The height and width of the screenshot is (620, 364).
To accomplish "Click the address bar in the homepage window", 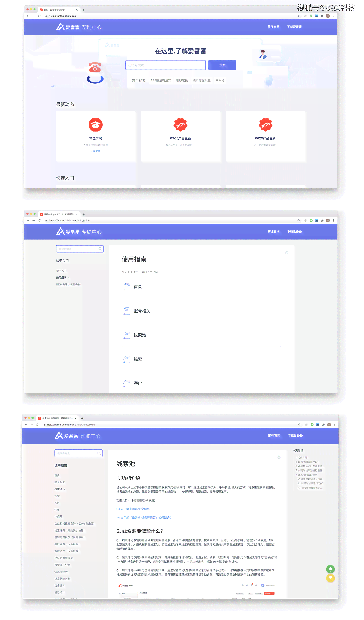I will tap(170, 16).
